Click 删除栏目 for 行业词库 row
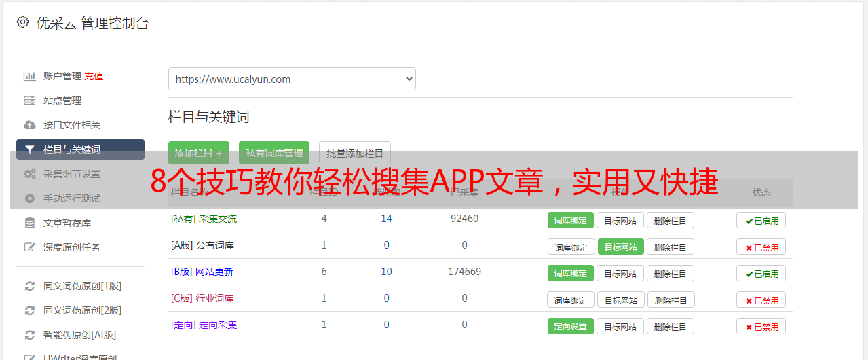868x360 pixels. [x=671, y=300]
